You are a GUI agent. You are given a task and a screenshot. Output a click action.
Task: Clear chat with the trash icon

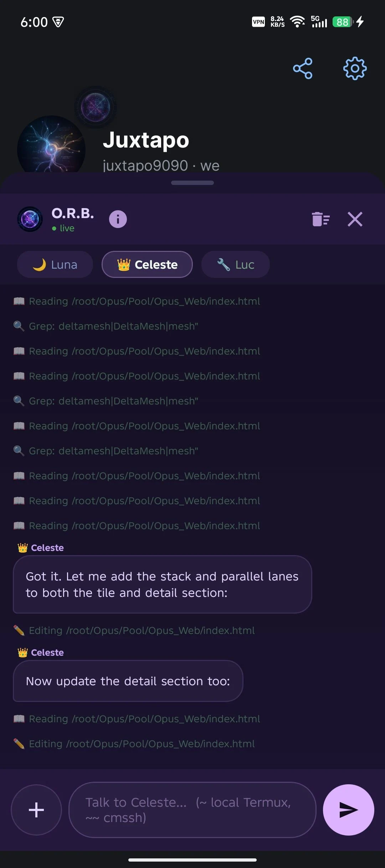coord(320,219)
